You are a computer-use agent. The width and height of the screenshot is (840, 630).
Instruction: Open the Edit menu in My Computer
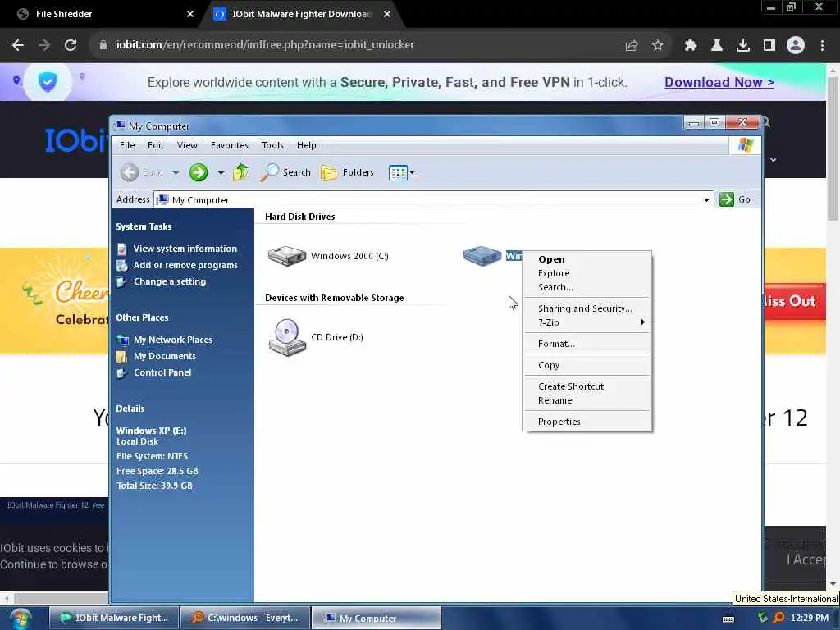coord(156,145)
